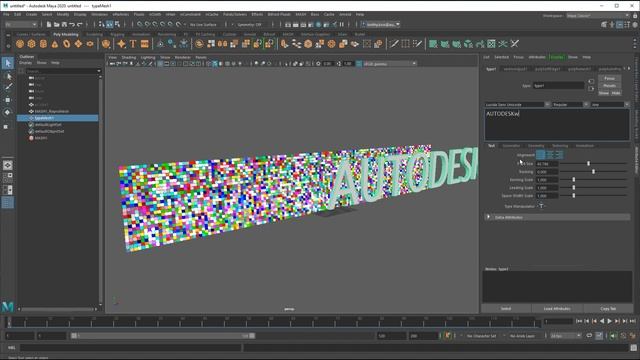
Task: Click the Mirror shelf icon
Action: coord(222,44)
